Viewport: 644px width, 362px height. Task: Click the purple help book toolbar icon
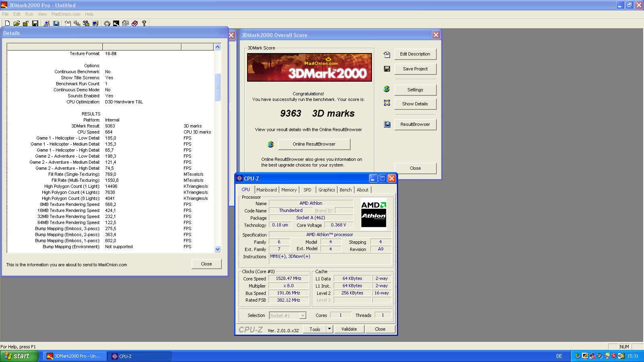coord(134,23)
